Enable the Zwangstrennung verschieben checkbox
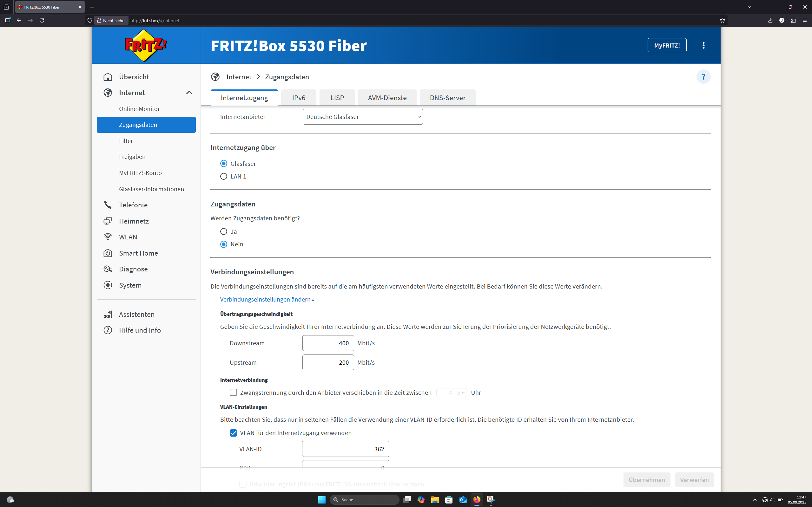The image size is (812, 507). tap(233, 392)
